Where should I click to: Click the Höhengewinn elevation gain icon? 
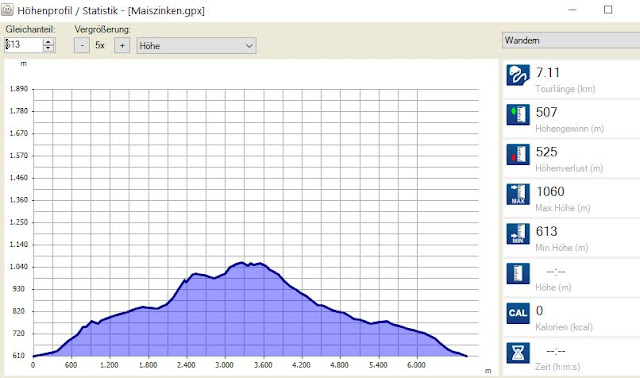coord(518,115)
